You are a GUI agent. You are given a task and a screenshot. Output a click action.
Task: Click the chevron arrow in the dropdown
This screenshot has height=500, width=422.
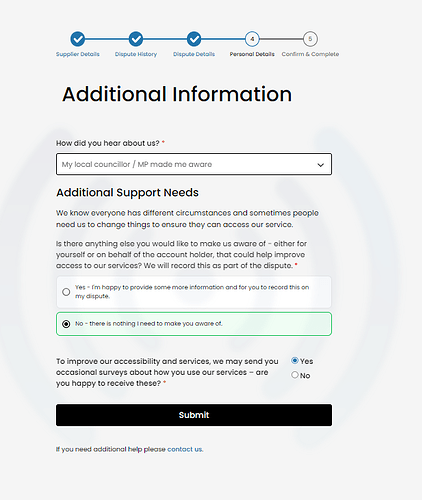pyautogui.click(x=320, y=165)
